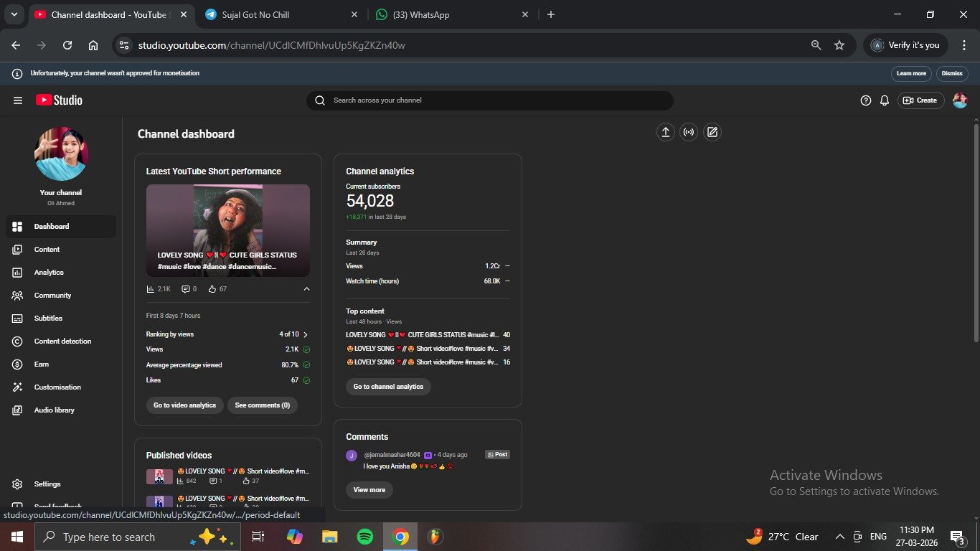The height and width of the screenshot is (551, 980).
Task: Open the notifications bell
Action: (x=885, y=100)
